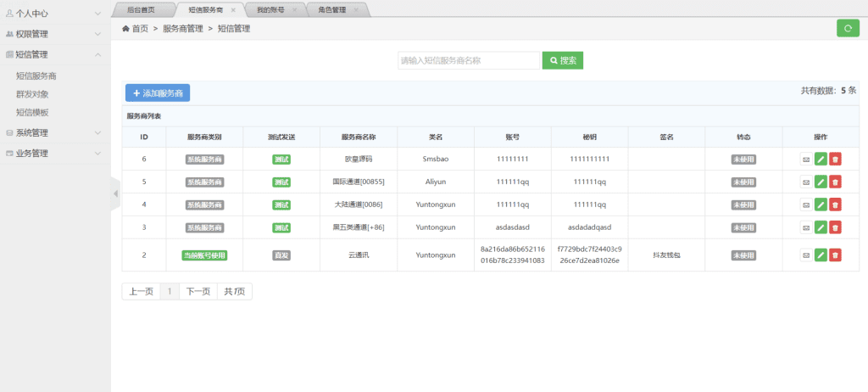Edit the 云通讯 provider row
This screenshot has width=868, height=392.
821,255
